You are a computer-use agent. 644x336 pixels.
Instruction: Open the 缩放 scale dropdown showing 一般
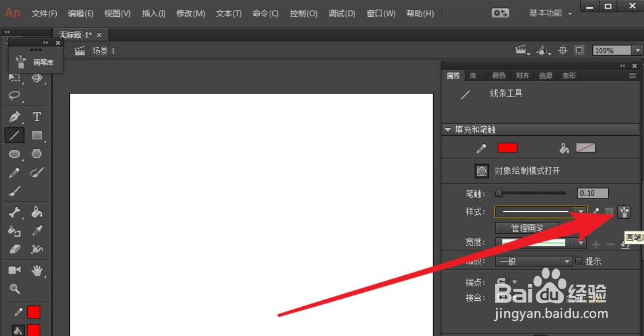(x=533, y=262)
